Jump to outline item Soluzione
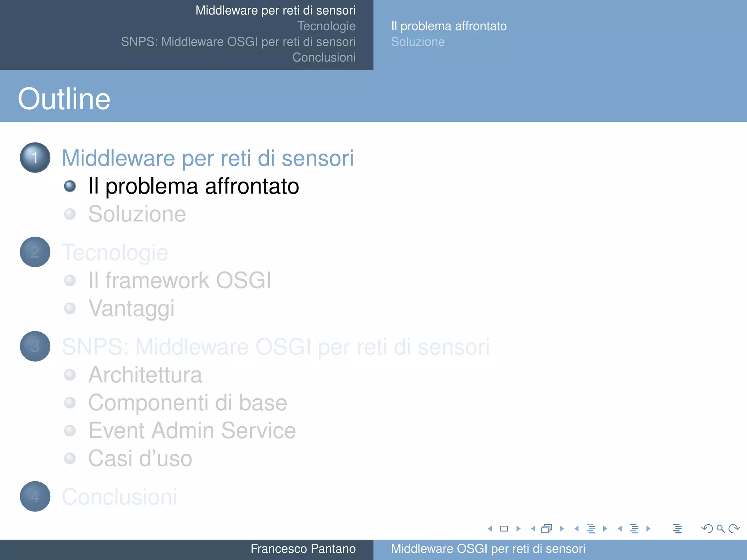This screenshot has width=747, height=560. [x=137, y=214]
